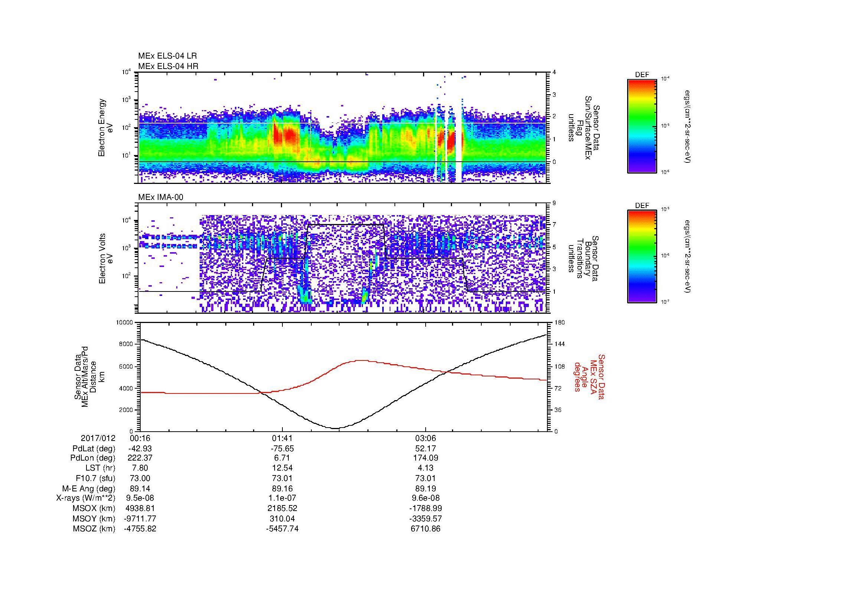
Task: Click the 'Electron Volts eV' axis label
Action: tap(106, 259)
